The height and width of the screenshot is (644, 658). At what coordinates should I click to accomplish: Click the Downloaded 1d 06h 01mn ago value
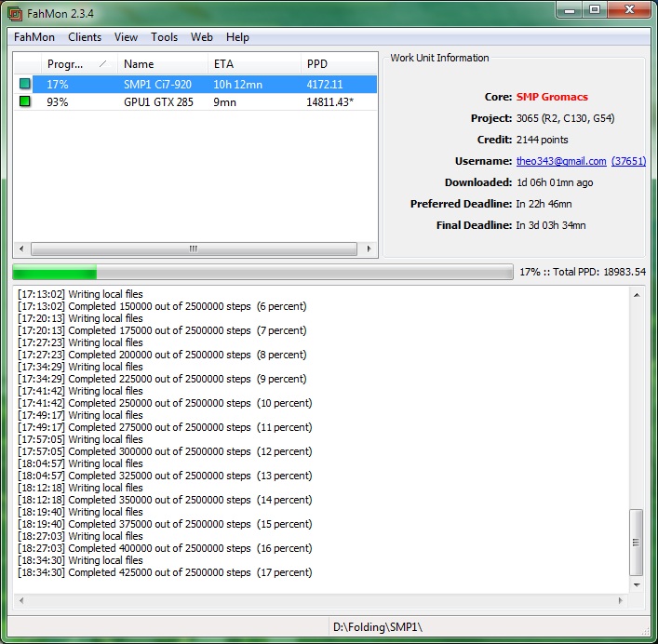click(555, 182)
